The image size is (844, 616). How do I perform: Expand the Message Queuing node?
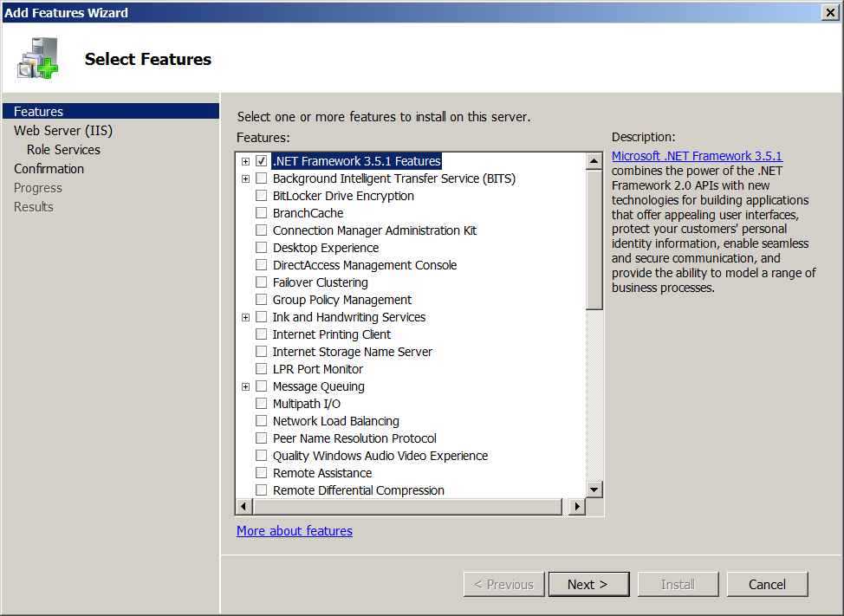246,386
